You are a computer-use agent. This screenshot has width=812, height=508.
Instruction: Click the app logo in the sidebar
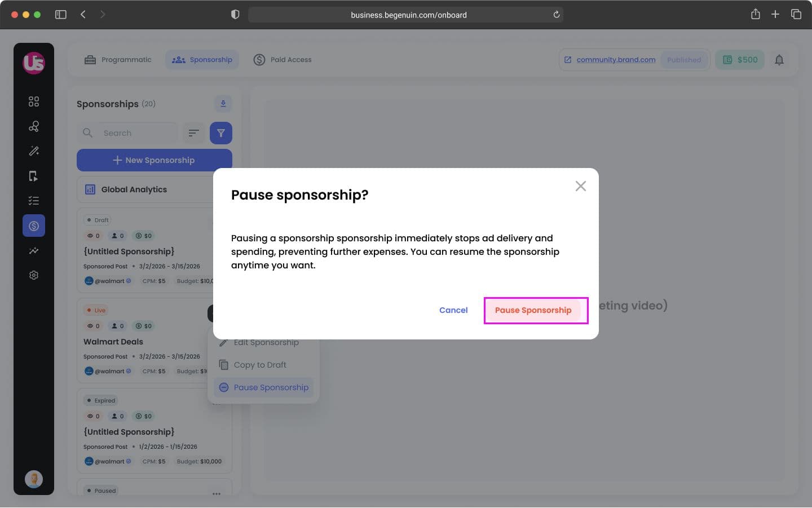pyautogui.click(x=34, y=63)
